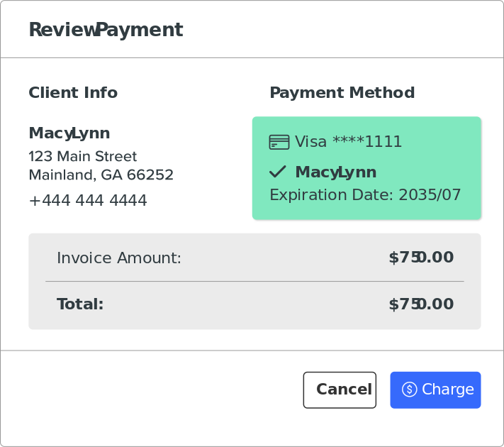Click the 123 Main Street address line
The width and height of the screenshot is (504, 447).
click(83, 156)
